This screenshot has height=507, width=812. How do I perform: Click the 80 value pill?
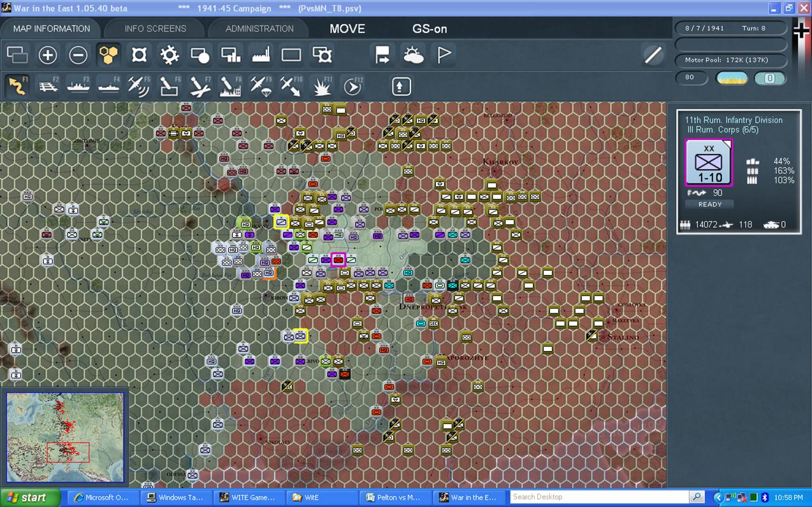coord(692,78)
